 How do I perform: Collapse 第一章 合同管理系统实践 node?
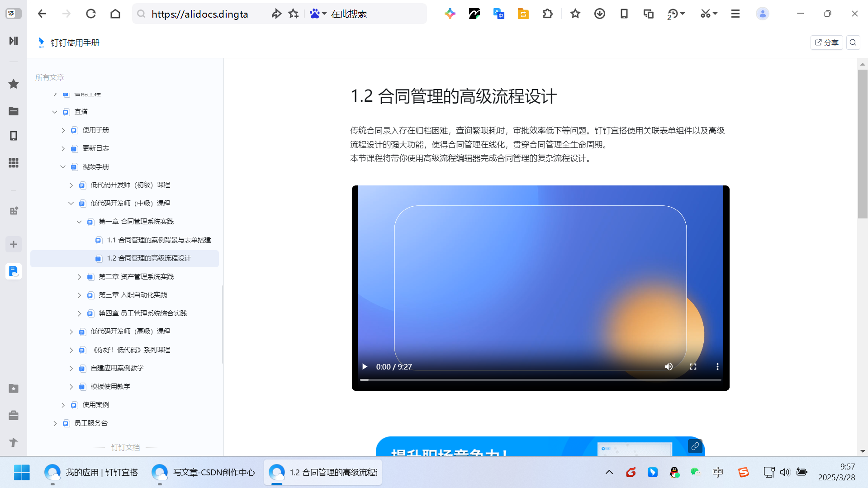[79, 222]
